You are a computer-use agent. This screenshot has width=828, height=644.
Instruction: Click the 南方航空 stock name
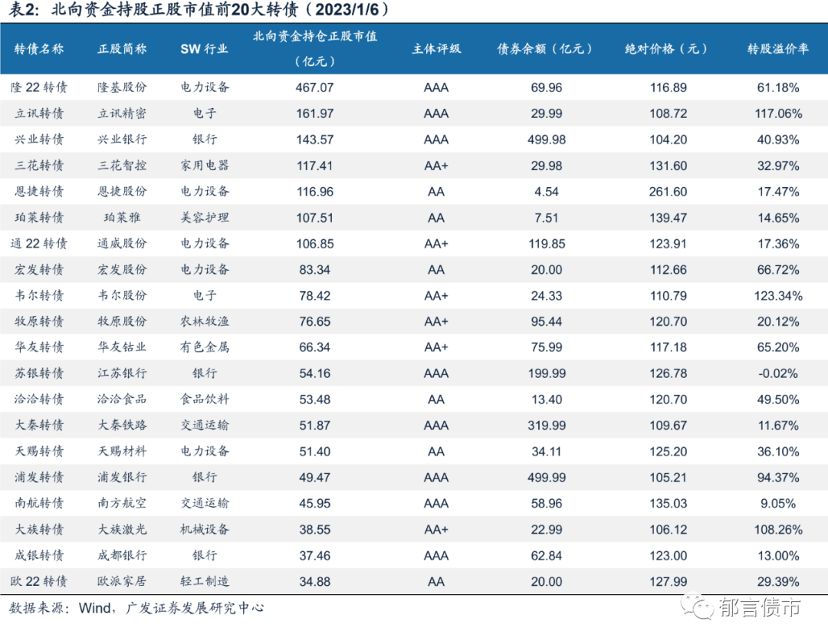click(122, 503)
